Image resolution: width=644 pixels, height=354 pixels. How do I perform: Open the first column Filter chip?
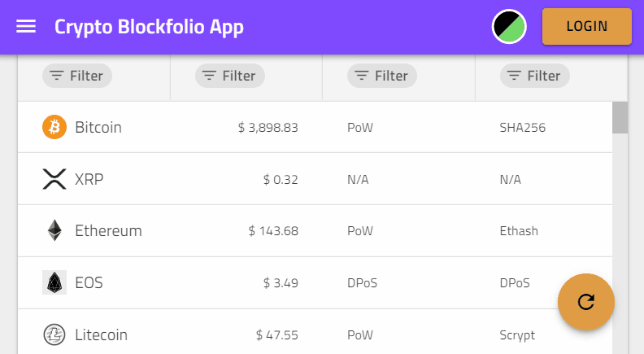point(77,76)
